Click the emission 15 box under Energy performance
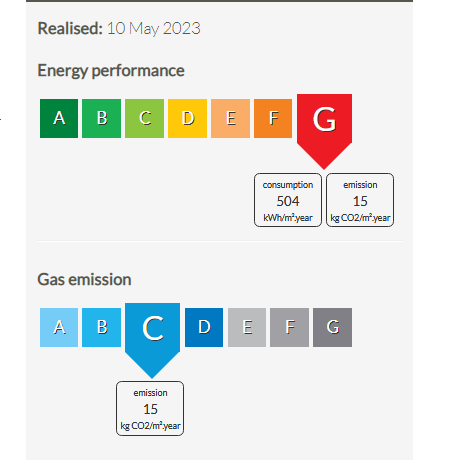 360,200
